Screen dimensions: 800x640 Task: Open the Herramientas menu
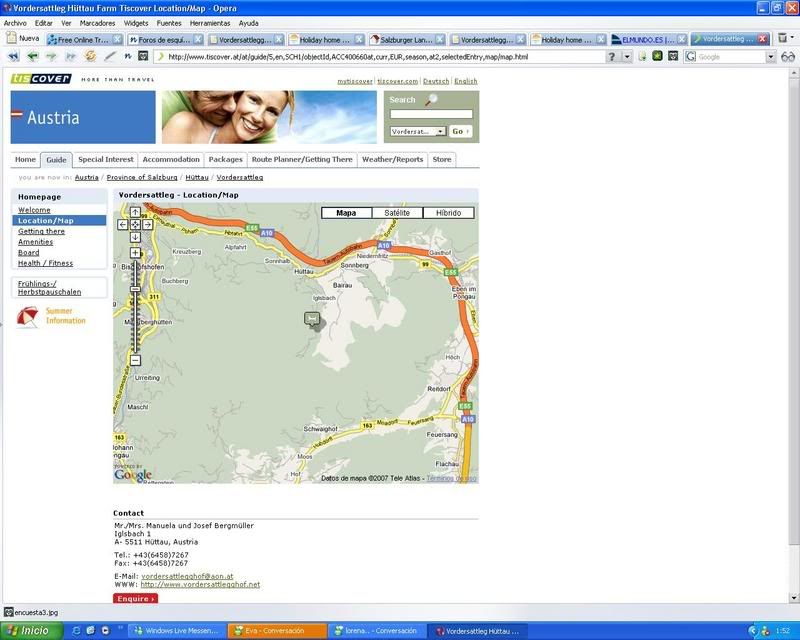[210, 23]
